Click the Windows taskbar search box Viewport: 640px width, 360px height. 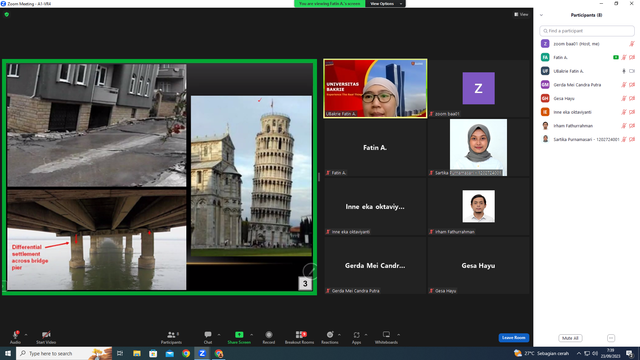click(x=64, y=353)
